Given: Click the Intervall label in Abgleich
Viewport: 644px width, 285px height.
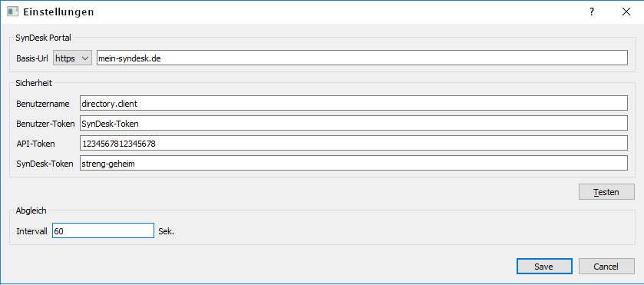Looking at the screenshot, I should [32, 231].
